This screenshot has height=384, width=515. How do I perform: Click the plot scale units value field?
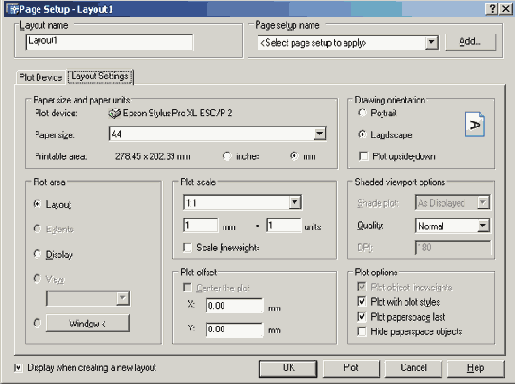284,226
